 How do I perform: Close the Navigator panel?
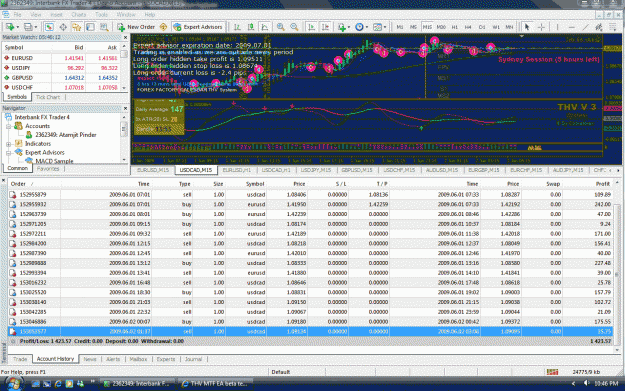(125, 108)
